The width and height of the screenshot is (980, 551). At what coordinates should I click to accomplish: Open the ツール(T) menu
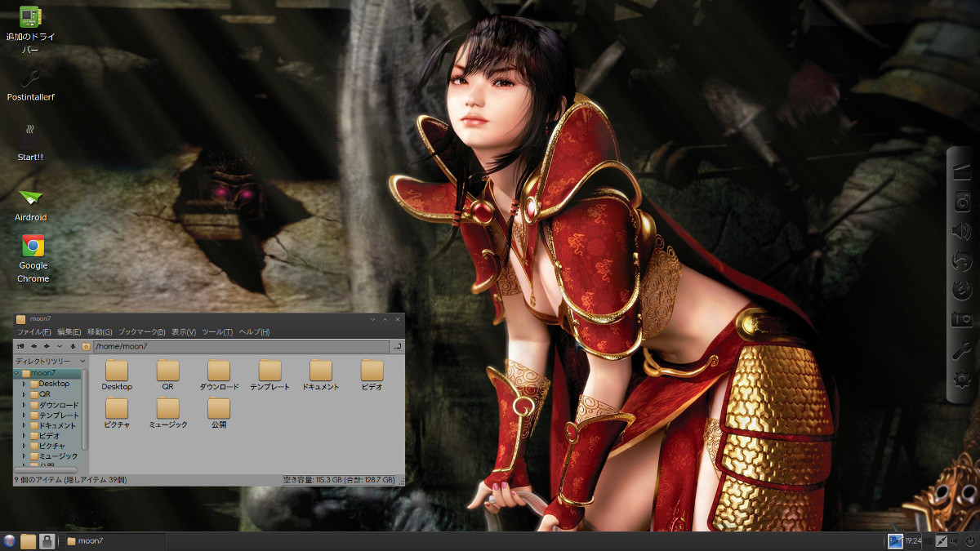[x=217, y=332]
